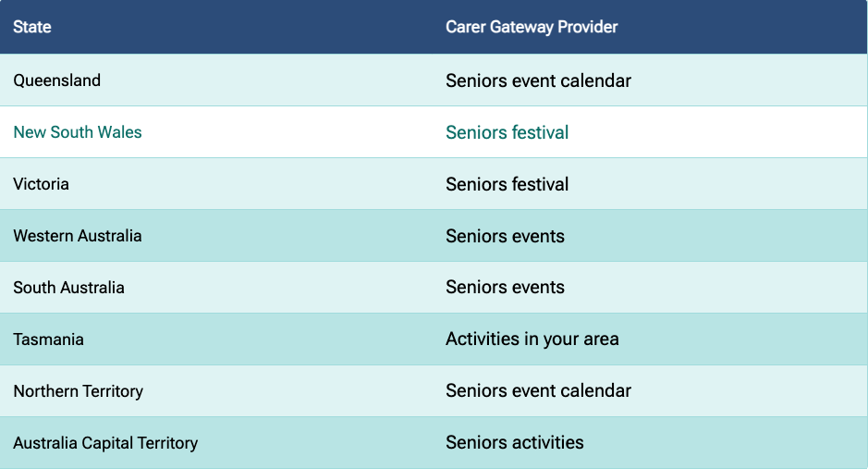This screenshot has height=469, width=868.
Task: Click the Carer Gateway Provider column header
Action: 532,27
